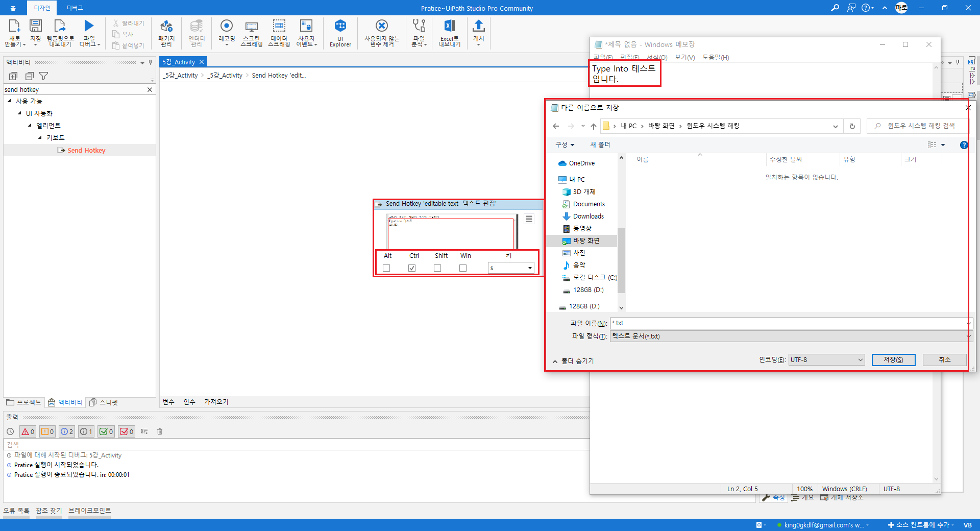
Task: Expand all activities icon in panel
Action: click(x=13, y=76)
